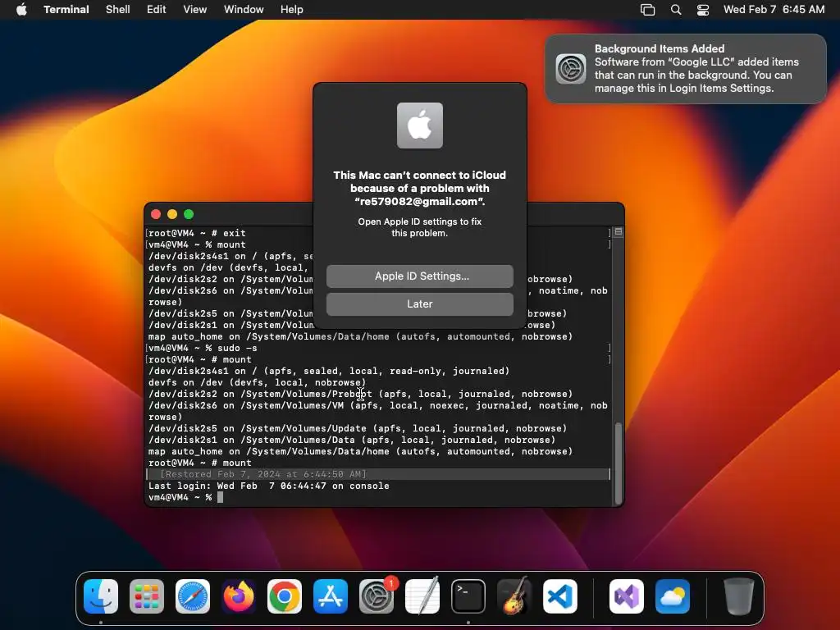Viewport: 840px width, 630px height.
Task: Click the Last login line in Terminal
Action: (269, 486)
